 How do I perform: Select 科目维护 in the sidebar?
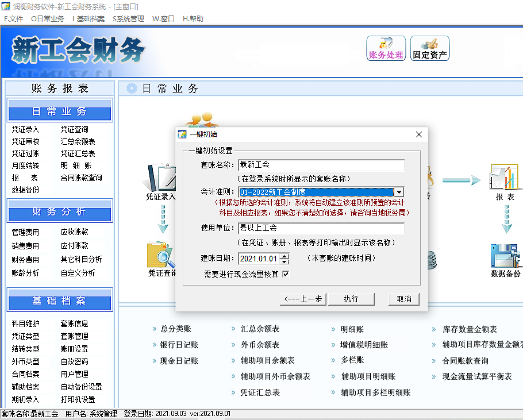point(26,323)
